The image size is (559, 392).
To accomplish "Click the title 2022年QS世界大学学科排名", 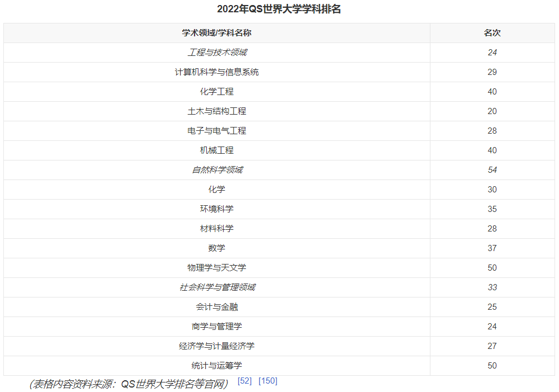I will point(279,9).
